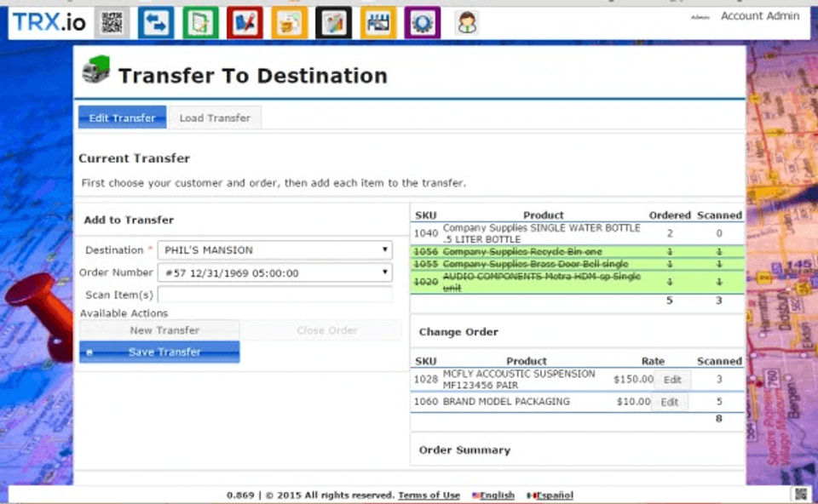Switch to the Load Transfer tab
Viewport: 818px width, 504px height.
[x=215, y=117]
